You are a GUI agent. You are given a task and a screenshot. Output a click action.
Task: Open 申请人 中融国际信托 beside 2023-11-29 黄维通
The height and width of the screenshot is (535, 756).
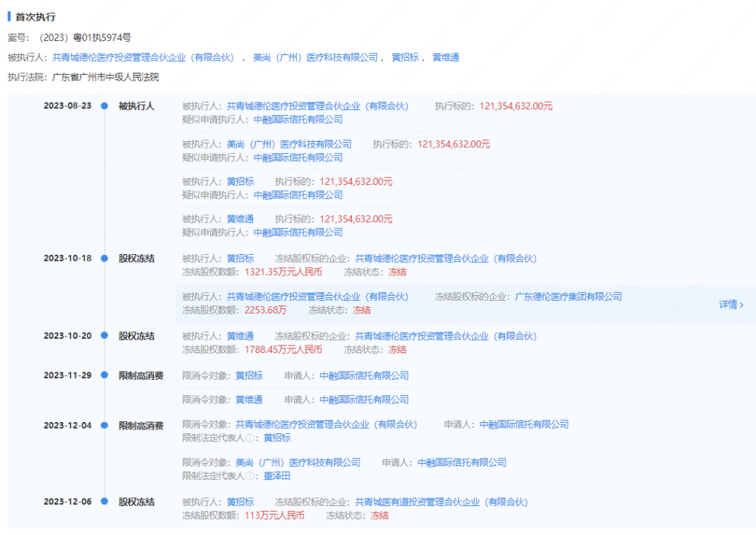pyautogui.click(x=364, y=400)
